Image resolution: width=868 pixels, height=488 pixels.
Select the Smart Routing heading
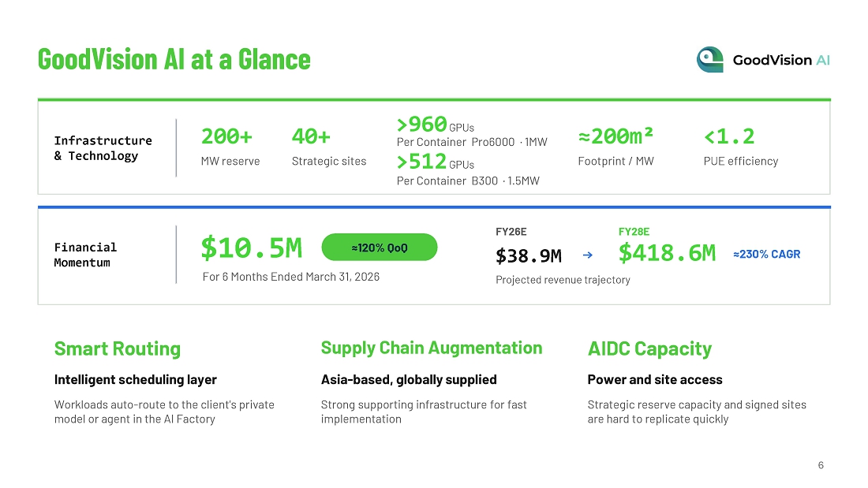[x=118, y=348]
